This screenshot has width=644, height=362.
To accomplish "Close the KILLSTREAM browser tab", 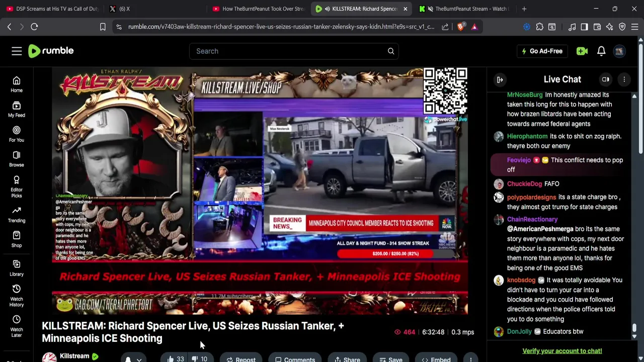I will point(405,9).
